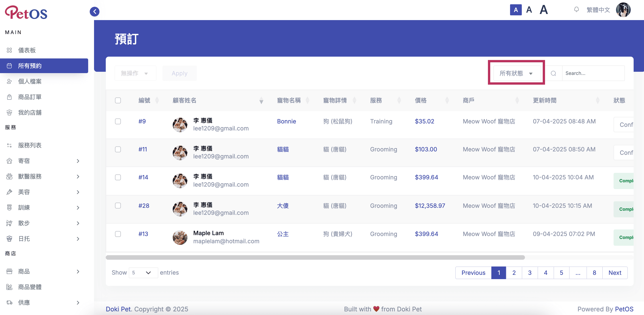Click the 商品 store icon
The height and width of the screenshot is (315, 644).
[9, 271]
